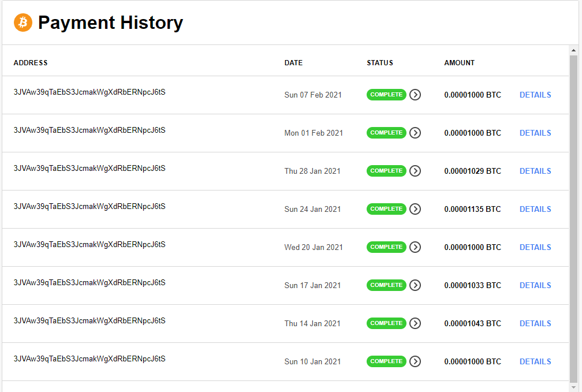The image size is (582, 392).
Task: Click the date Thu 28 Jan 2021
Action: coord(312,171)
